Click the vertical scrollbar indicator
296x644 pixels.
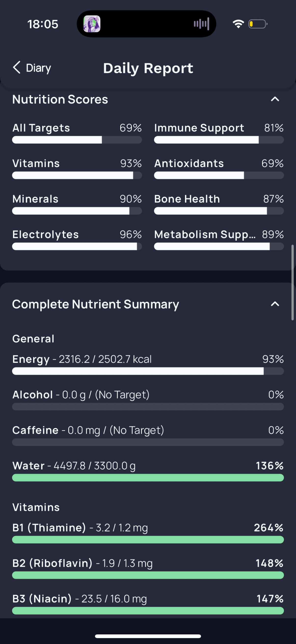(x=293, y=282)
